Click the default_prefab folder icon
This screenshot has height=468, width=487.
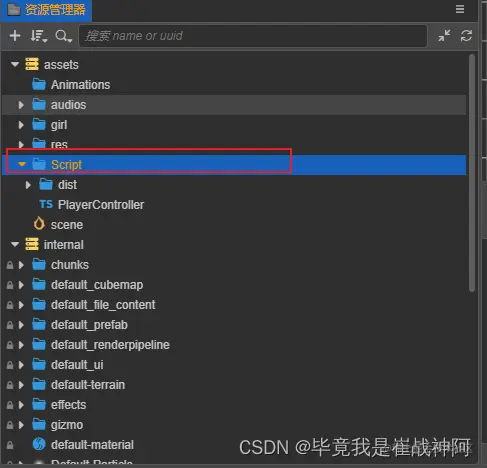39,324
